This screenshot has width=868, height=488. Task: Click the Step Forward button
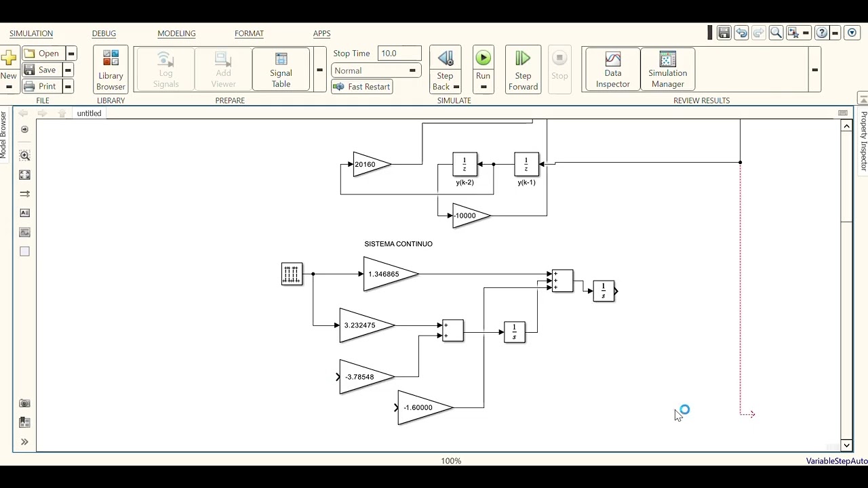(523, 69)
